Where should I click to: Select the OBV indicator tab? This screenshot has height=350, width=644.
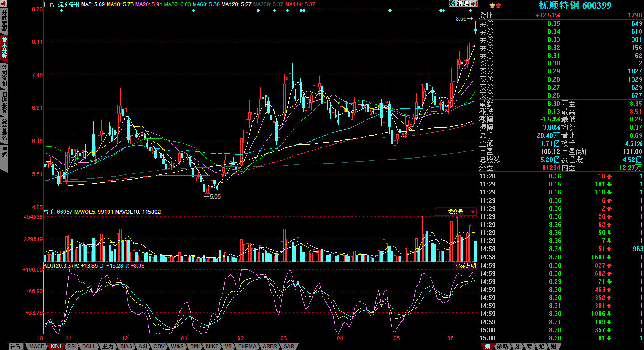click(159, 346)
